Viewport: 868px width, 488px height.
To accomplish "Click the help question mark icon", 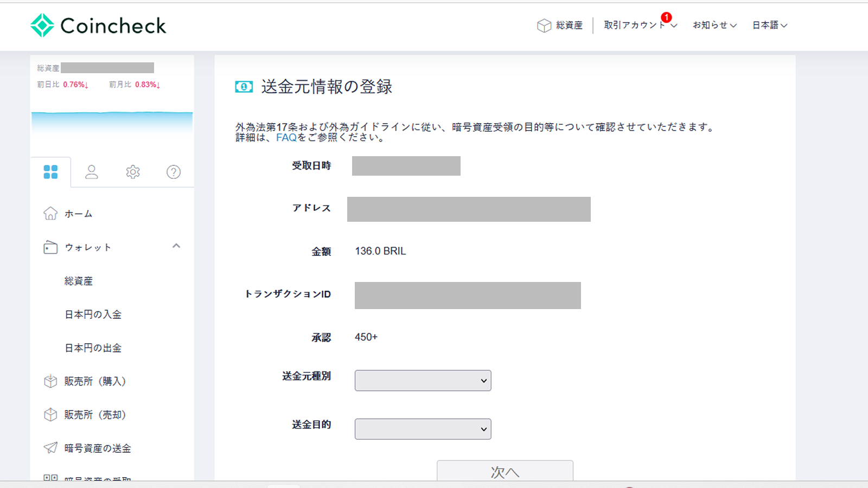I will pyautogui.click(x=173, y=172).
